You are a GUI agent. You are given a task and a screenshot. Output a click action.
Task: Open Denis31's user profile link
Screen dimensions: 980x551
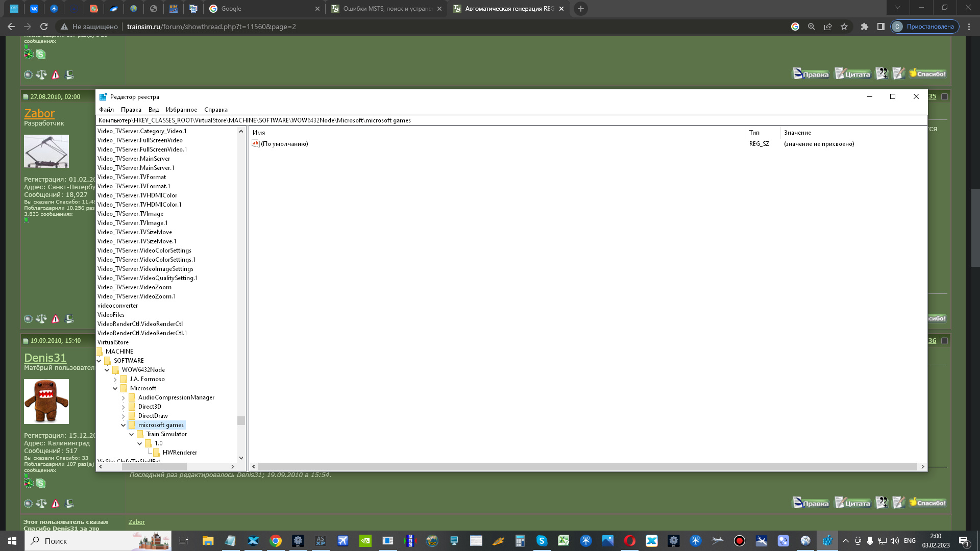(x=45, y=358)
